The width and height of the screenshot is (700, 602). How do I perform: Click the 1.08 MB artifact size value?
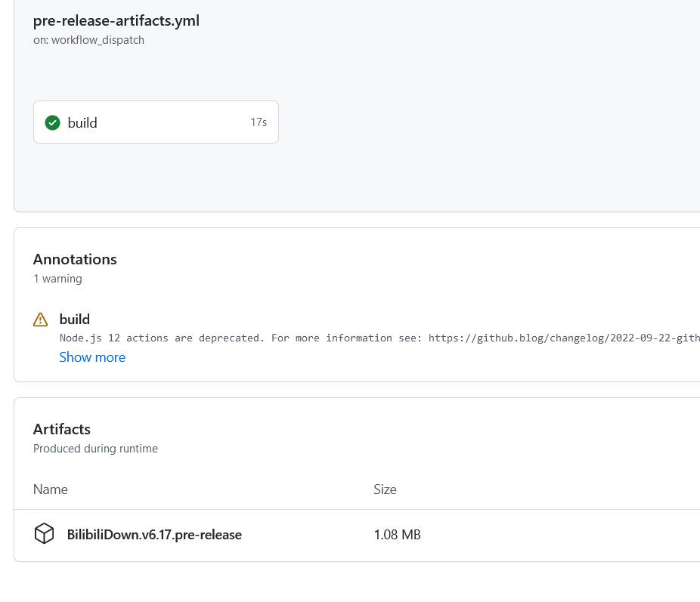click(397, 535)
